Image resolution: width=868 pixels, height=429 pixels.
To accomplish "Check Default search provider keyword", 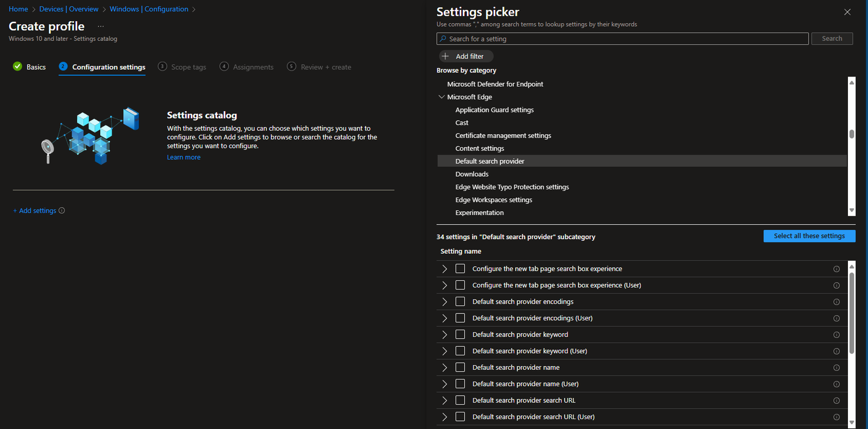I will pos(461,335).
